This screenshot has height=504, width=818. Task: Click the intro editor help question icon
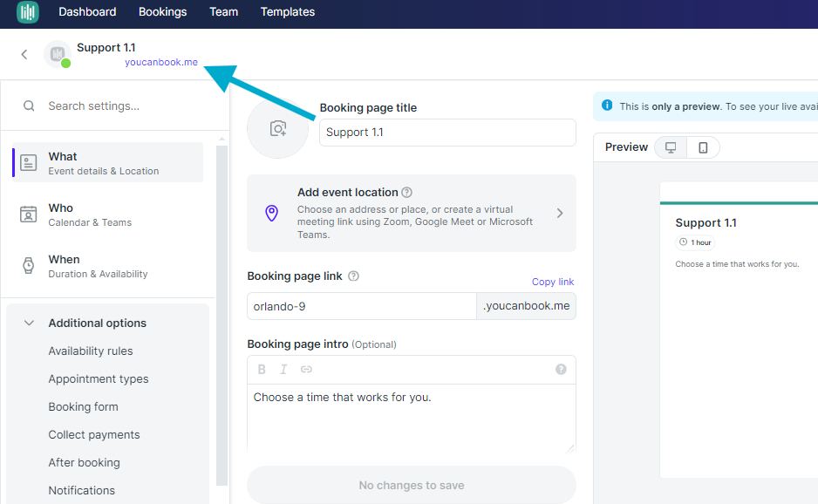561,370
